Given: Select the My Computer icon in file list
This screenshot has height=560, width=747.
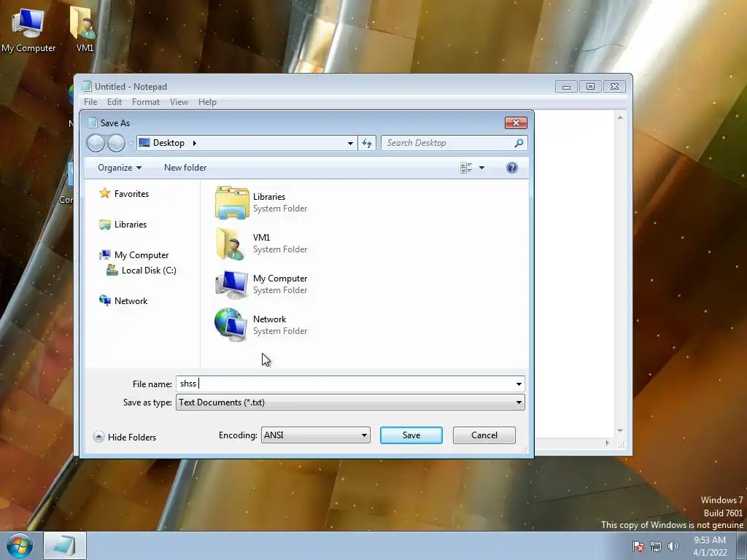Looking at the screenshot, I should point(231,284).
